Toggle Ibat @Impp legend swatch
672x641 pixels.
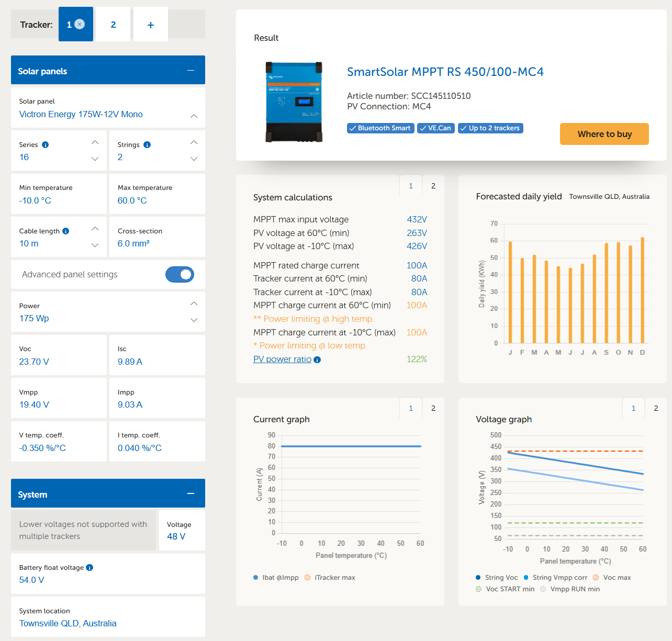pos(256,578)
